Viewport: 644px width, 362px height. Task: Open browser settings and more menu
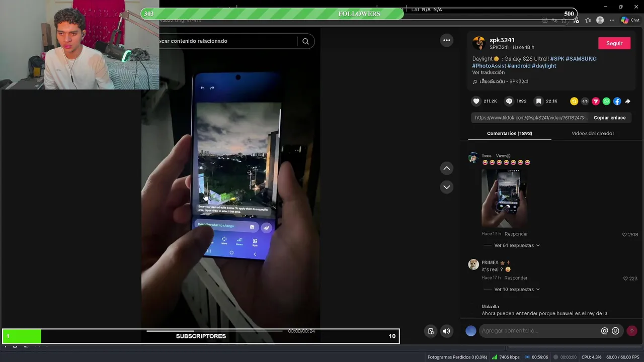(612, 20)
